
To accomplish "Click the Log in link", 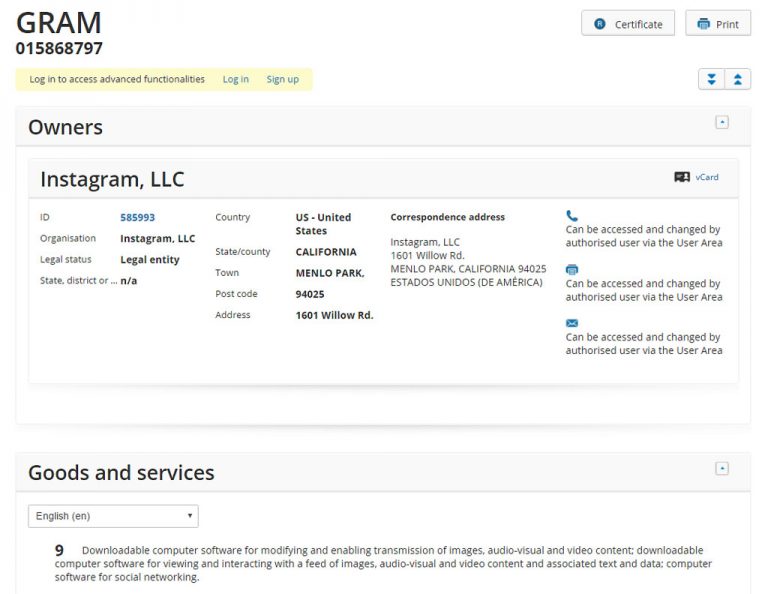I will point(236,79).
